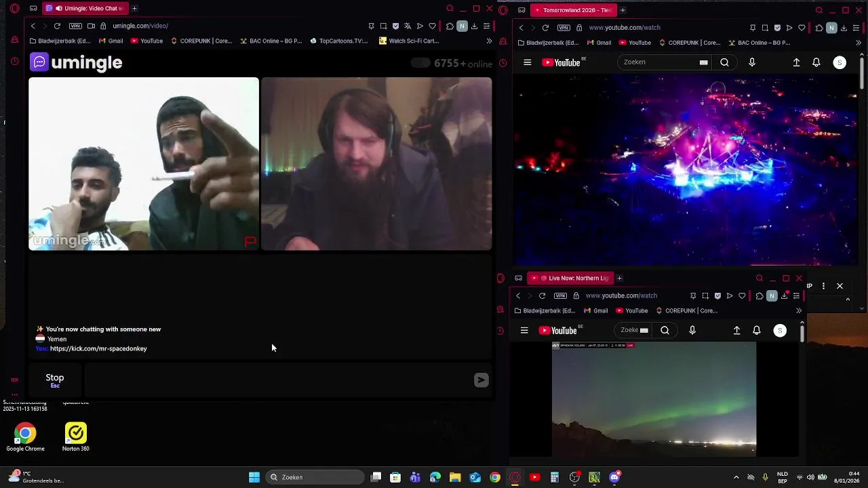This screenshot has height=488, width=868.
Task: Click the umingle logo
Action: 76,62
